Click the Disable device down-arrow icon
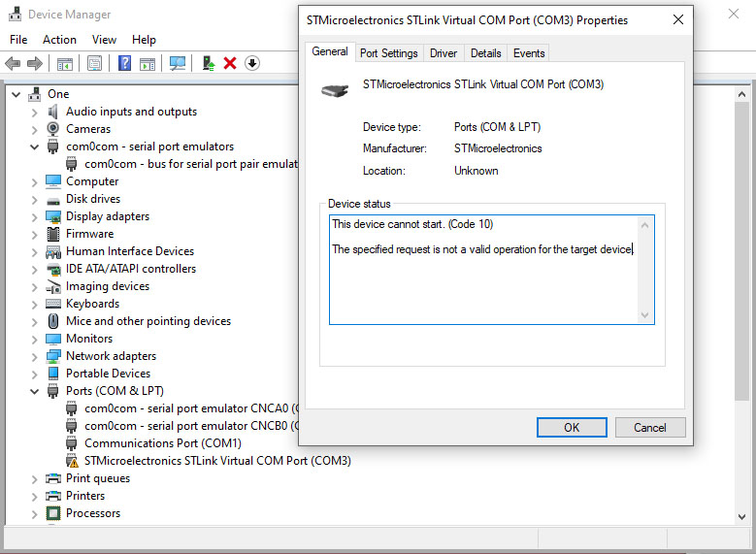 252,63
